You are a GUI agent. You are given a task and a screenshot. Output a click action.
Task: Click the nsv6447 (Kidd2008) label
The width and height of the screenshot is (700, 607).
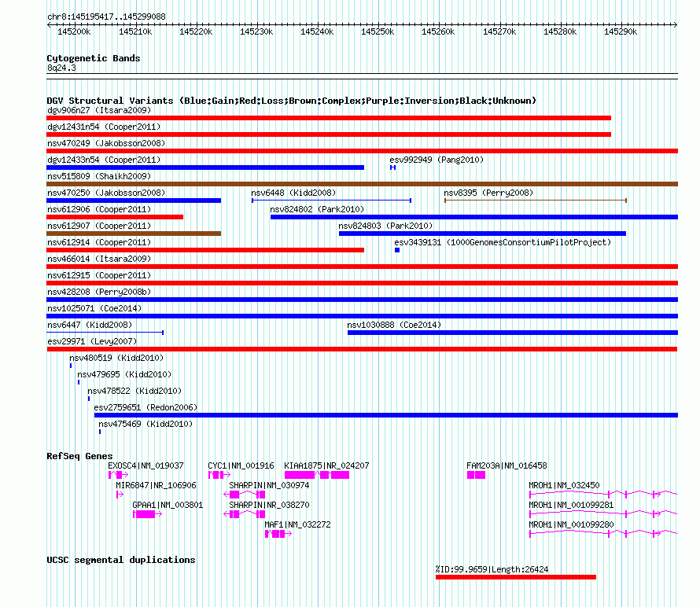pyautogui.click(x=90, y=325)
